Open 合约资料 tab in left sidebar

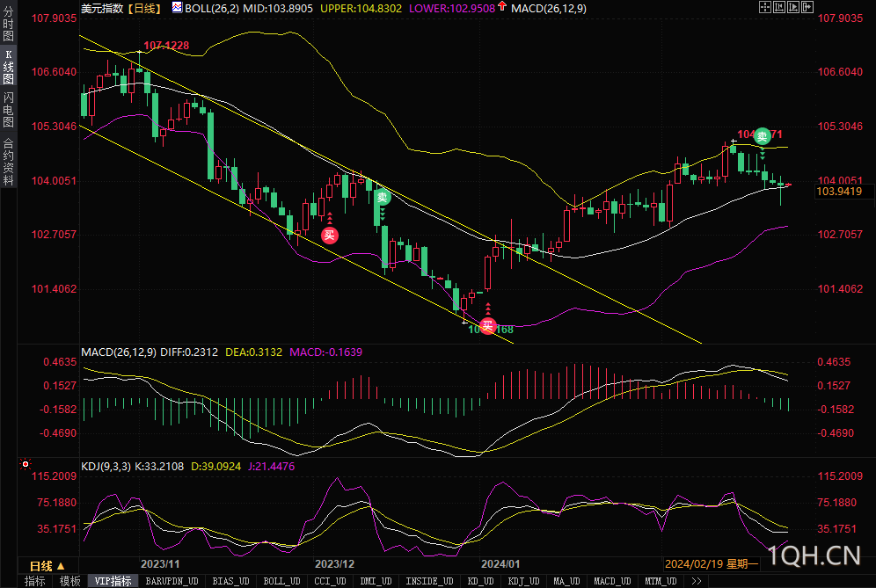(9, 161)
